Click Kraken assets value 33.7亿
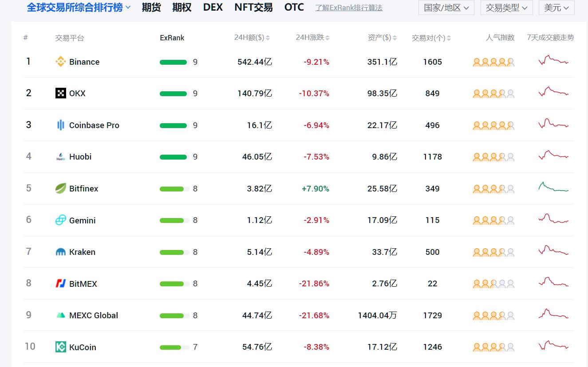The height and width of the screenshot is (367, 588). coord(384,252)
